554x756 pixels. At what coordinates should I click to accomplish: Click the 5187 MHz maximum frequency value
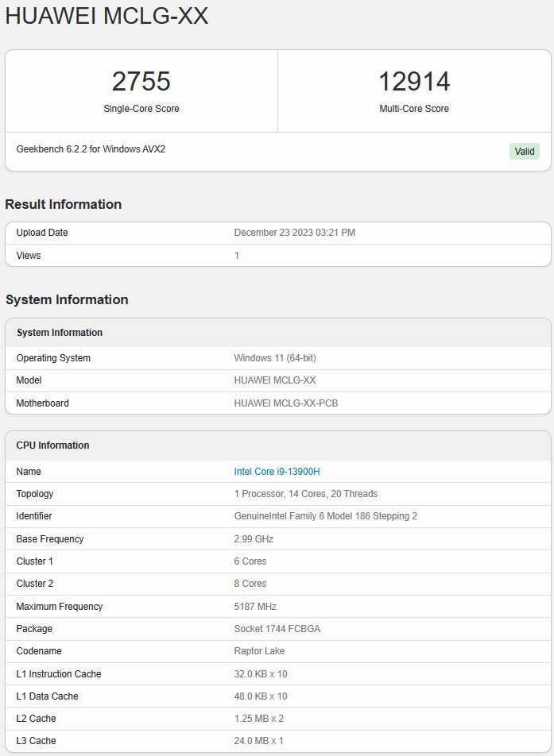coord(255,607)
